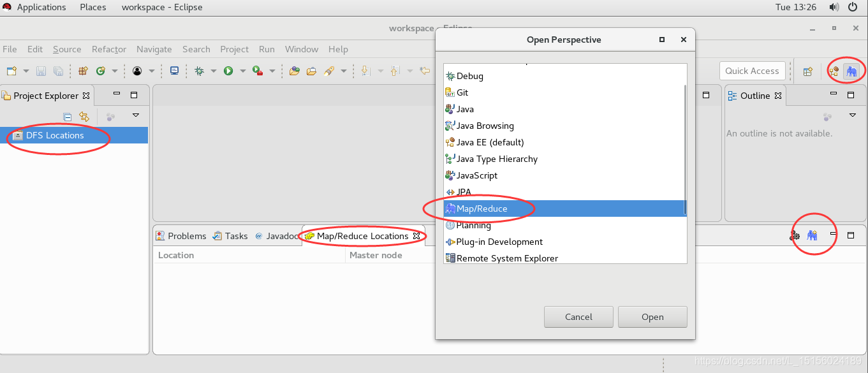
Task: Click the system volume icon
Action: pyautogui.click(x=834, y=8)
